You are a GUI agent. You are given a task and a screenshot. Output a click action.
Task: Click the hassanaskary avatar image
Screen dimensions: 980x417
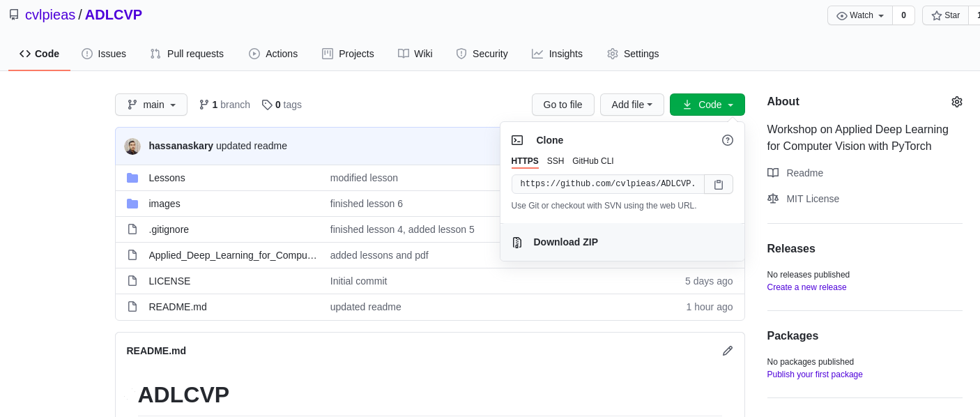[x=132, y=146]
